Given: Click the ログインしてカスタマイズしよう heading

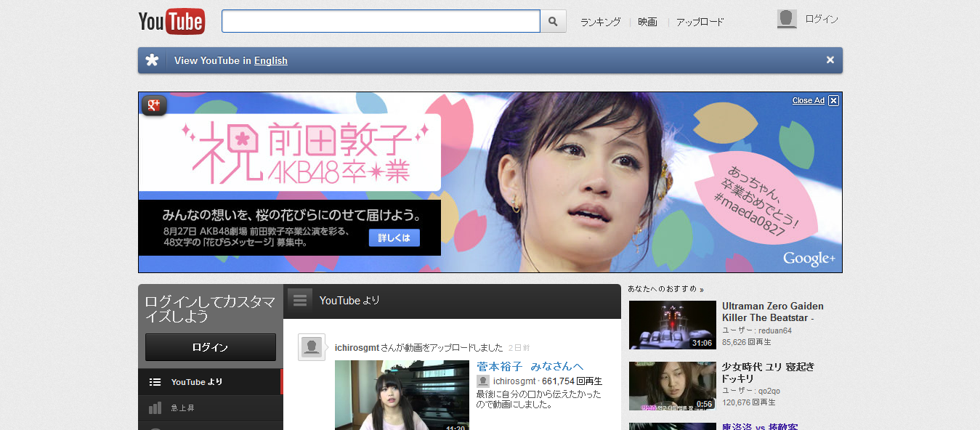Looking at the screenshot, I should 209,309.
